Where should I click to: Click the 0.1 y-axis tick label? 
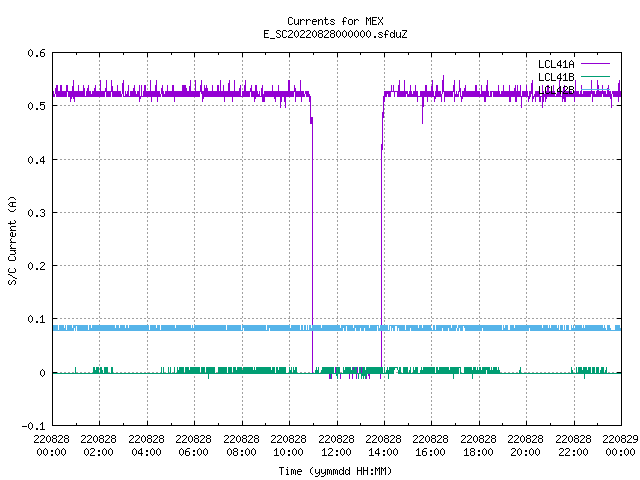(x=36, y=319)
